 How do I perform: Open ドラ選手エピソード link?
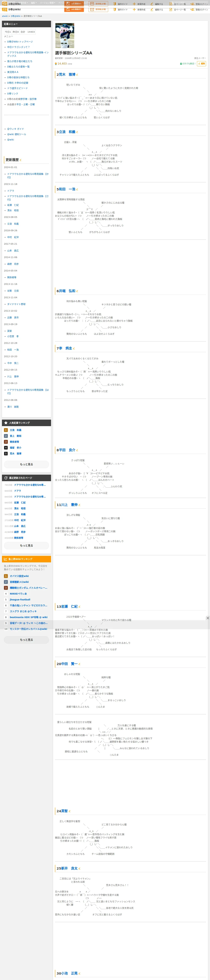tap(17, 88)
